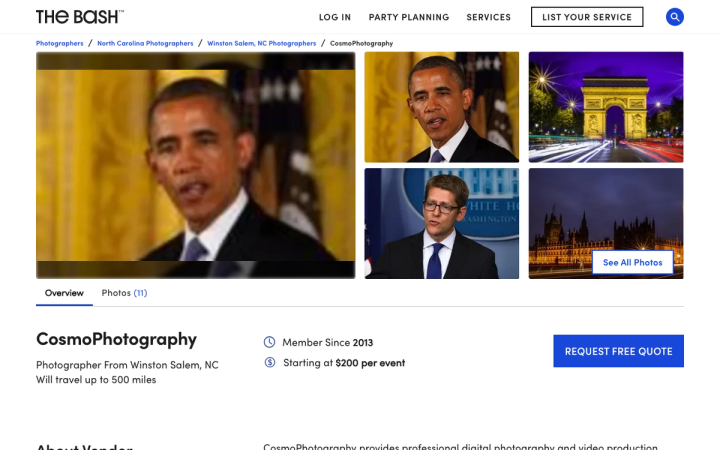720x450 pixels.
Task: Follow the Winston Salem, NC Photographers breadcrumb
Action: pyautogui.click(x=261, y=43)
